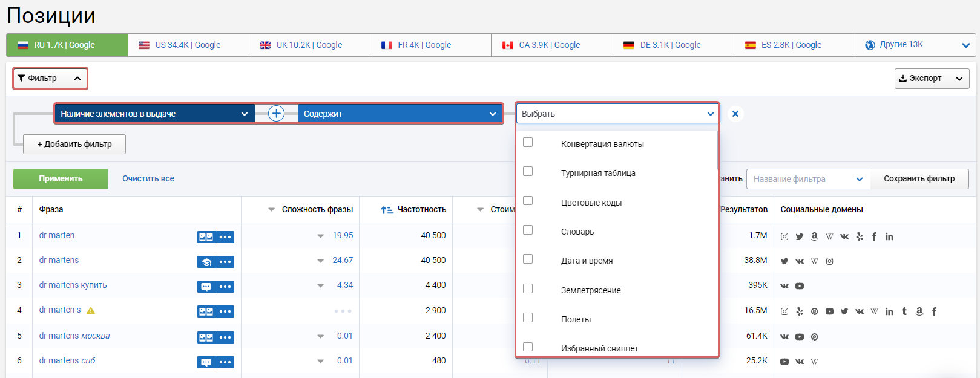Switch to RU 1.7K Google tab
The width and height of the screenshot is (980, 378).
point(67,45)
